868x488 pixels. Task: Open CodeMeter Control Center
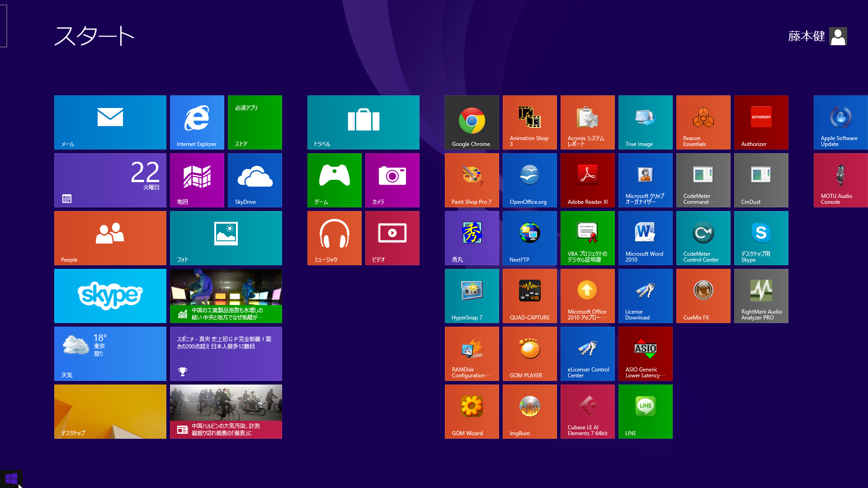703,238
